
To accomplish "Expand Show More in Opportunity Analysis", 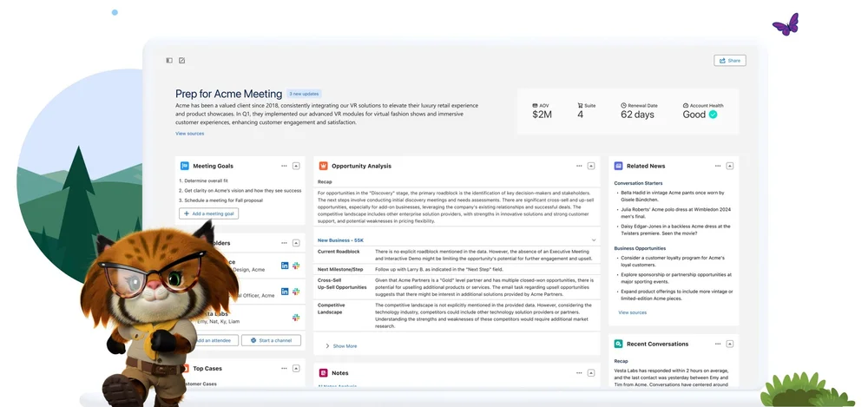I will click(341, 346).
